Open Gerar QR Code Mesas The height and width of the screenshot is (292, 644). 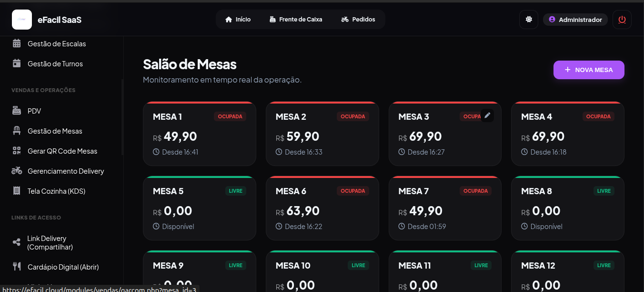(62, 151)
